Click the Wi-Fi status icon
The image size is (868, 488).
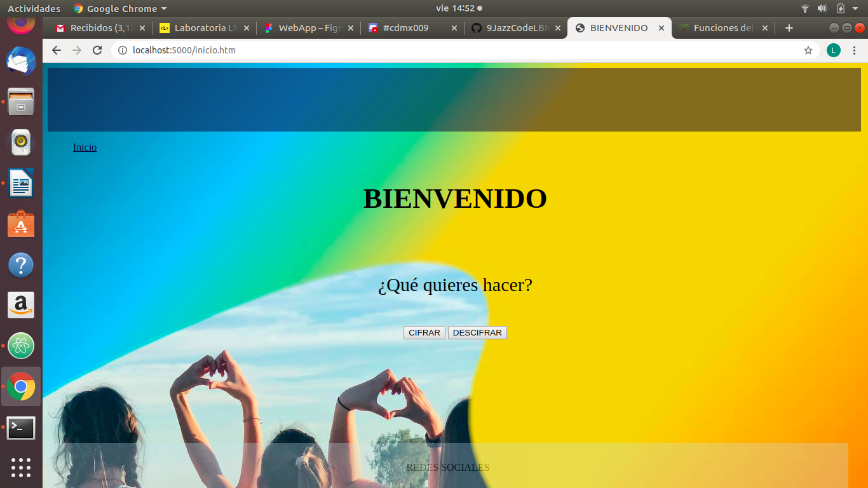coord(805,8)
